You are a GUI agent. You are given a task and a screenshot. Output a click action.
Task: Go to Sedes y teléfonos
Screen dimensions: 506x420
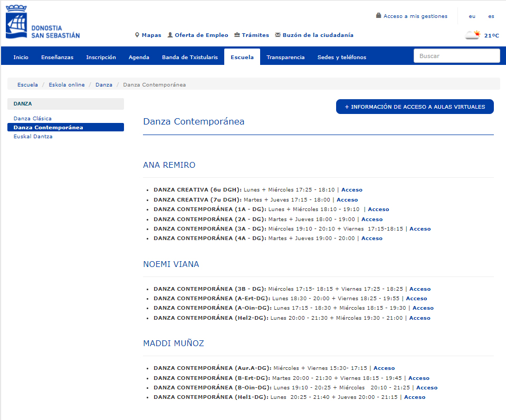point(341,57)
